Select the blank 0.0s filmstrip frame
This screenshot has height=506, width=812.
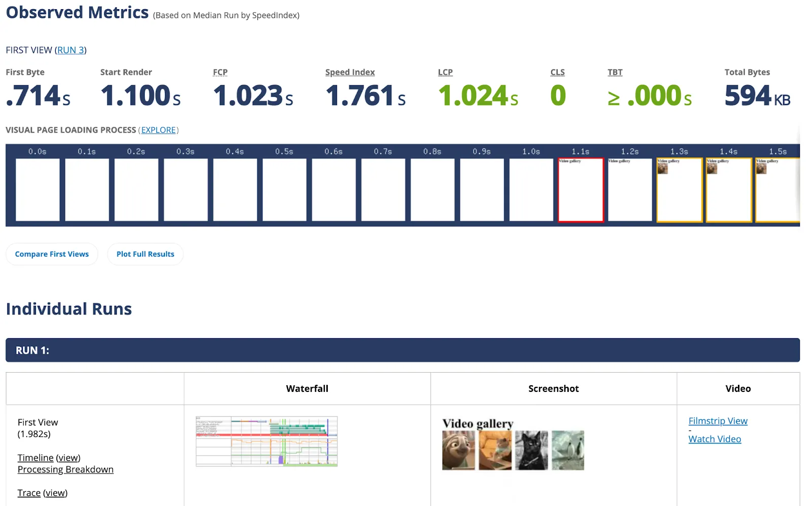coord(37,190)
